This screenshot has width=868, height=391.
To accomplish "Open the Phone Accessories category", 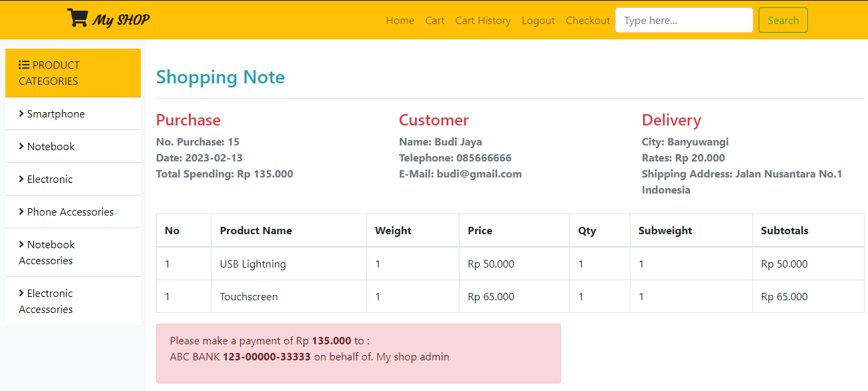I will coord(71,212).
